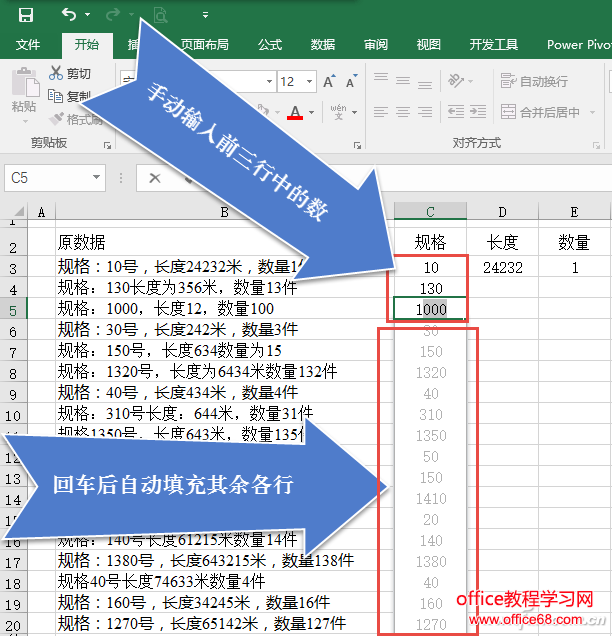Click the 原数据 header cell
The height and width of the screenshot is (636, 612).
pyautogui.click(x=224, y=243)
